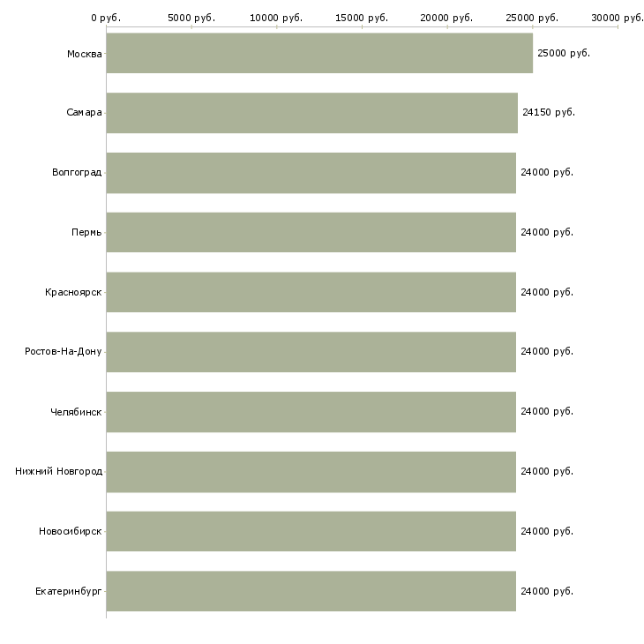Click the Москва bar in the chart
The height and width of the screenshot is (644, 644).
coord(319,53)
